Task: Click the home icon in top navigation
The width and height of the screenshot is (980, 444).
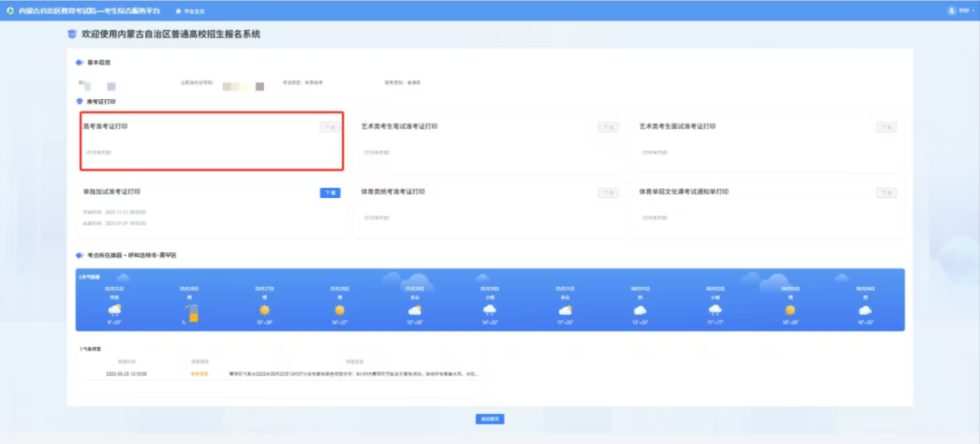Action: (x=178, y=11)
